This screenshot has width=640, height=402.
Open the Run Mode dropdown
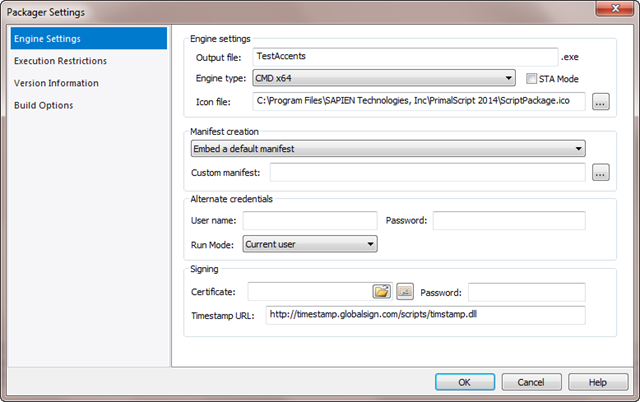310,244
